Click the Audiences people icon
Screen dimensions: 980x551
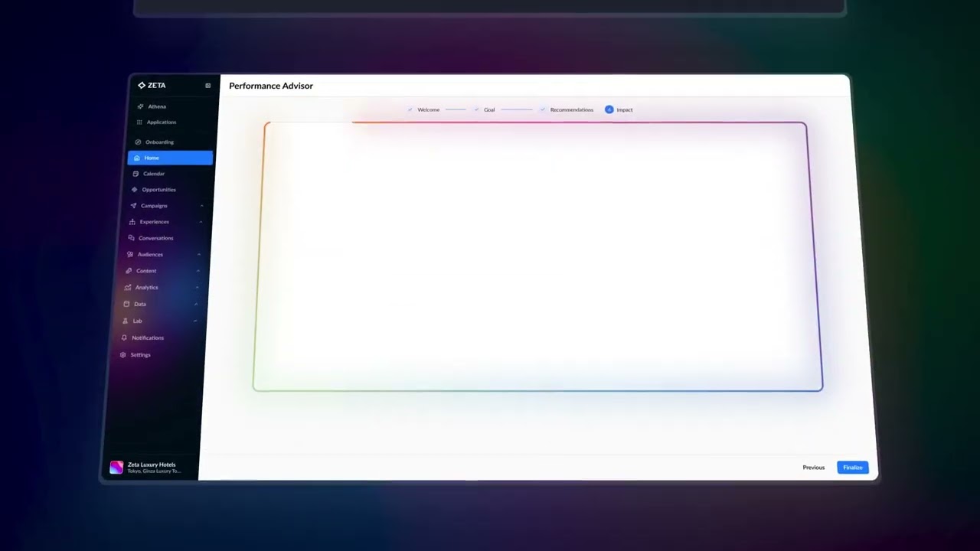[130, 254]
